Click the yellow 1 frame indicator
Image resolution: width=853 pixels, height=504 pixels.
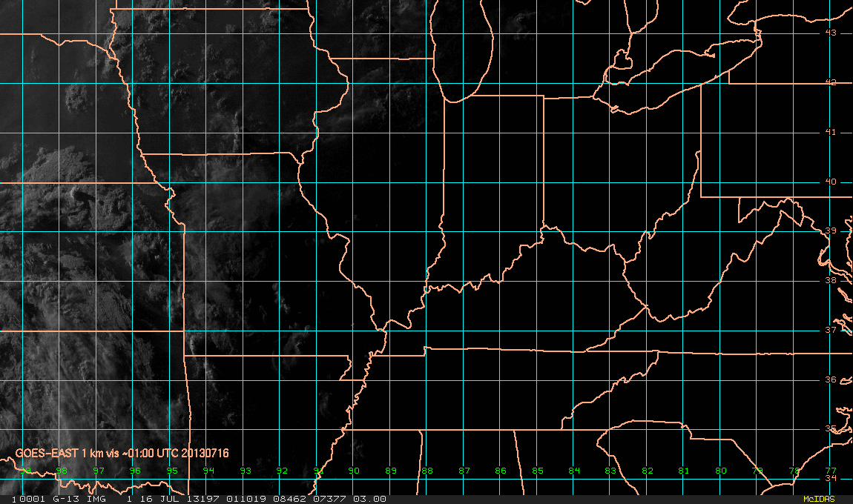coord(14,500)
